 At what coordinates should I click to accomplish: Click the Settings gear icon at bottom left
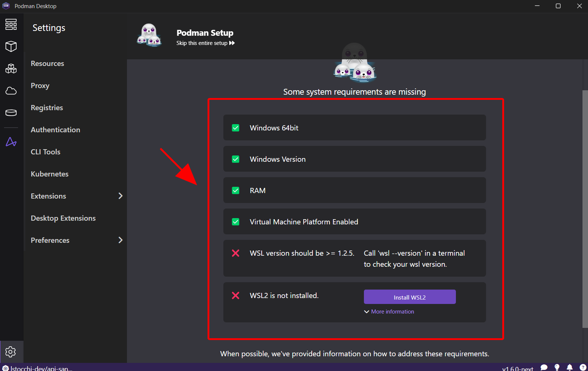click(11, 352)
